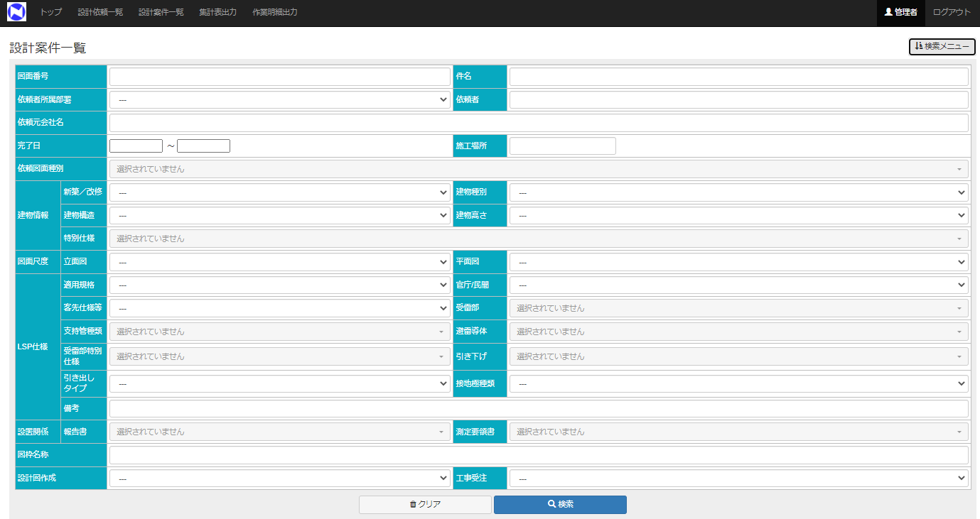Open the 依頼図面種別 multi-select
The image size is (980, 519).
point(538,169)
